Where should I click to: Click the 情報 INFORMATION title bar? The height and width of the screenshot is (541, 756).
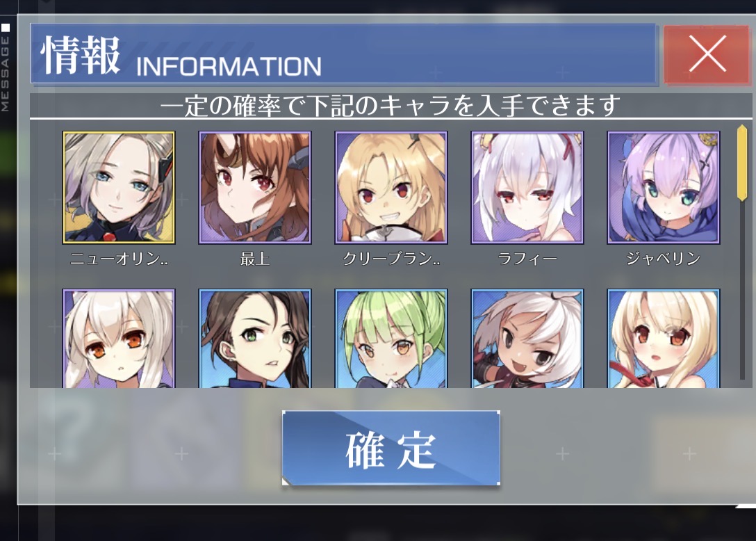coord(343,54)
